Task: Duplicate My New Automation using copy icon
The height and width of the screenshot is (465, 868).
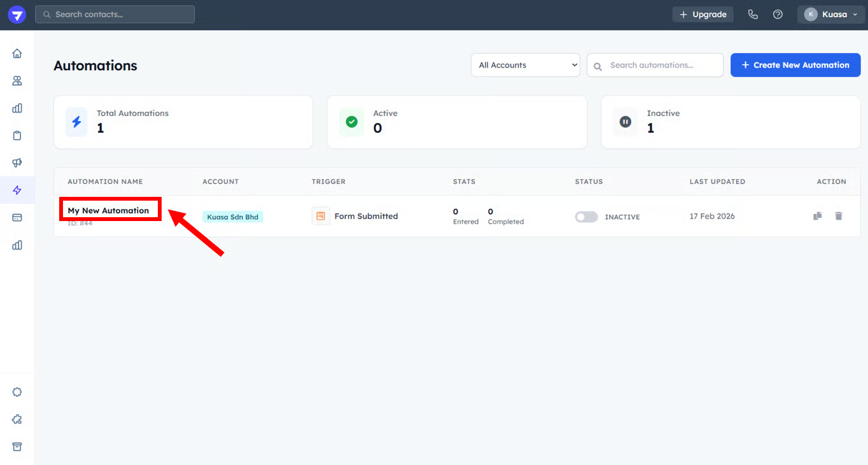Action: tap(817, 216)
